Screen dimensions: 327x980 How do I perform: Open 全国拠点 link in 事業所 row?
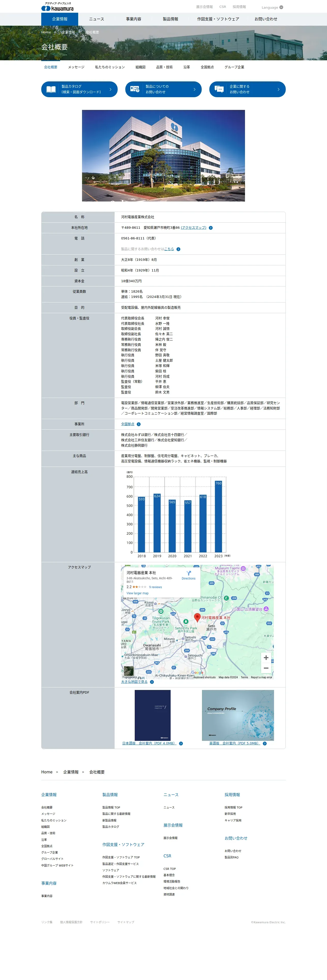[x=128, y=424]
